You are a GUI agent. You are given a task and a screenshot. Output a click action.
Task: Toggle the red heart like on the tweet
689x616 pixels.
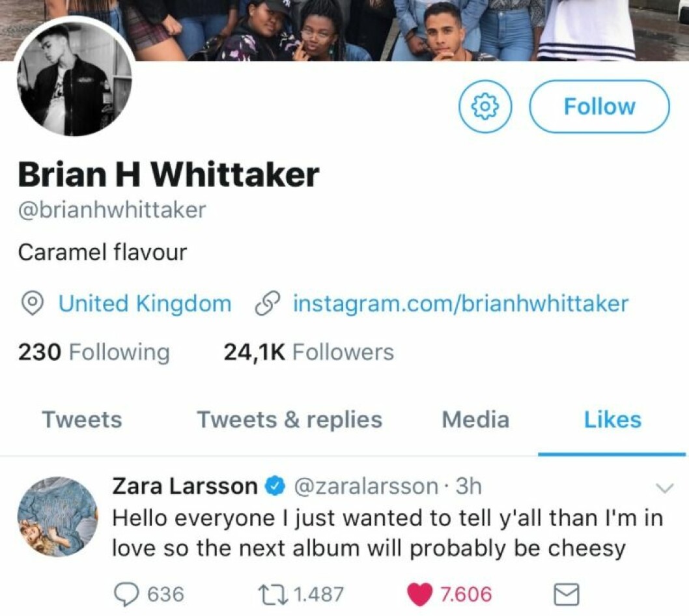[419, 595]
